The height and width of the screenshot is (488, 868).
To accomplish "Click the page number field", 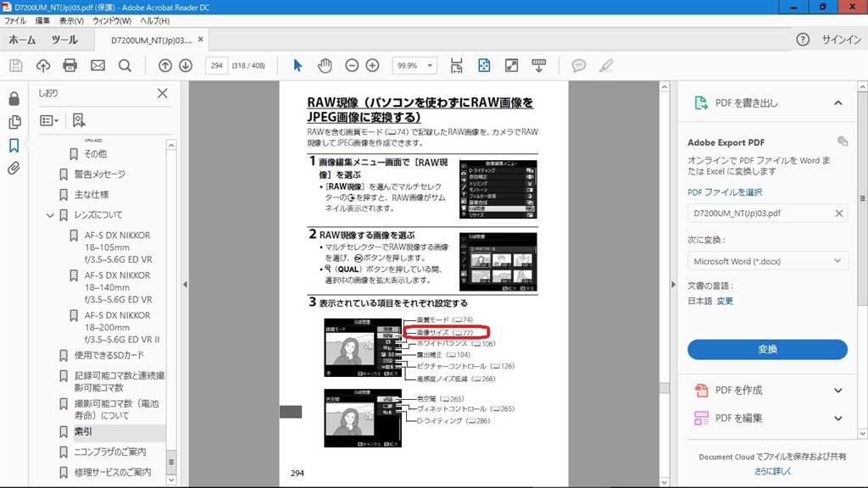I will click(217, 65).
